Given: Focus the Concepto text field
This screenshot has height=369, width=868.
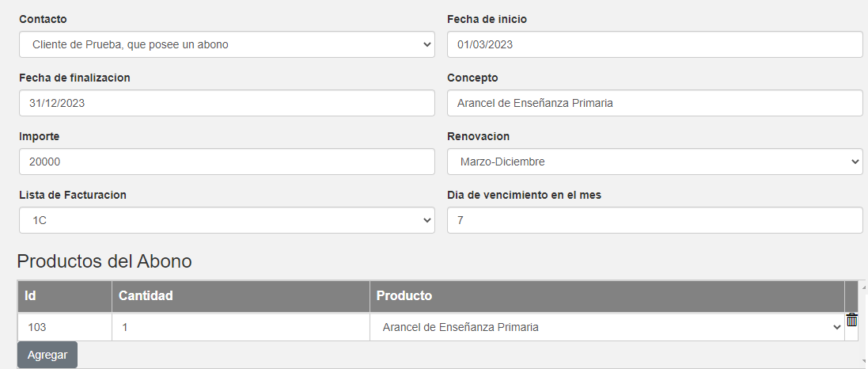Looking at the screenshot, I should pos(654,103).
